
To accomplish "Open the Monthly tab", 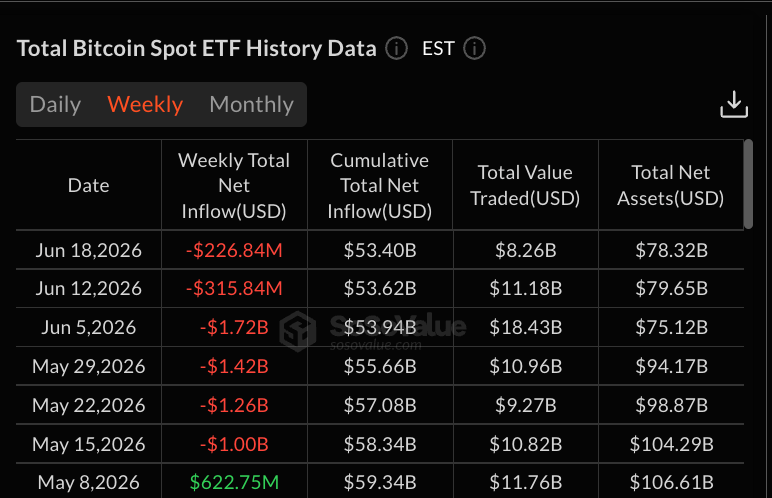I will tap(252, 104).
